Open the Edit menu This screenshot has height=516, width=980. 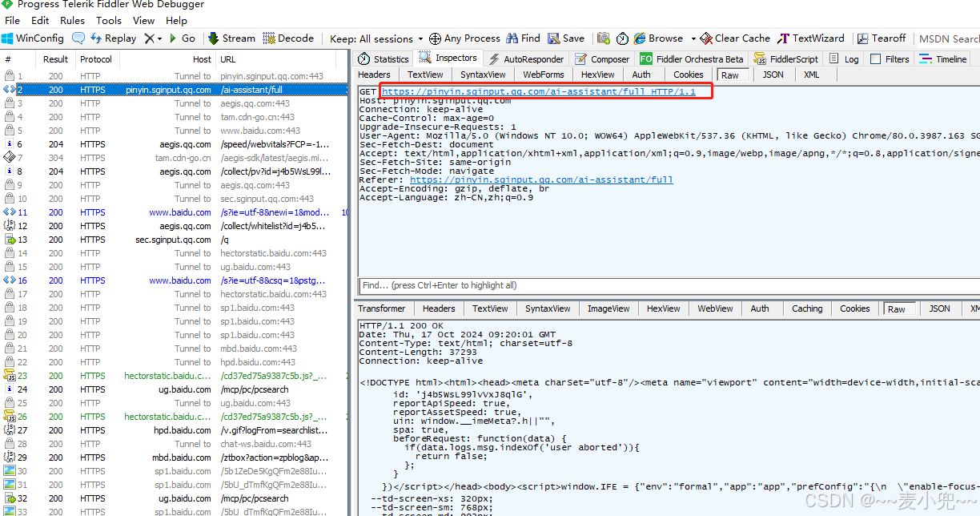(x=40, y=20)
